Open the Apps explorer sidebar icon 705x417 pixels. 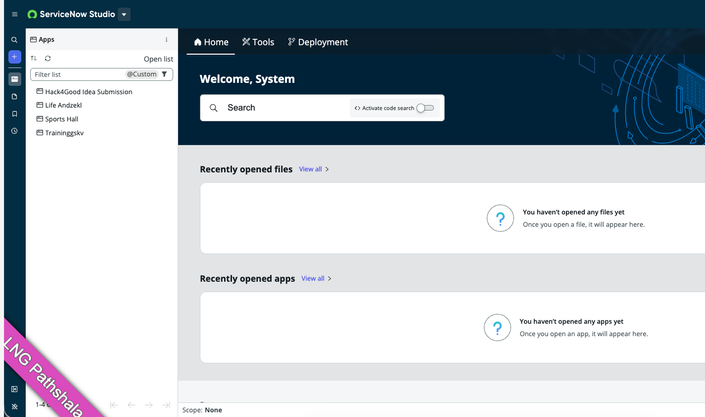pyautogui.click(x=14, y=79)
